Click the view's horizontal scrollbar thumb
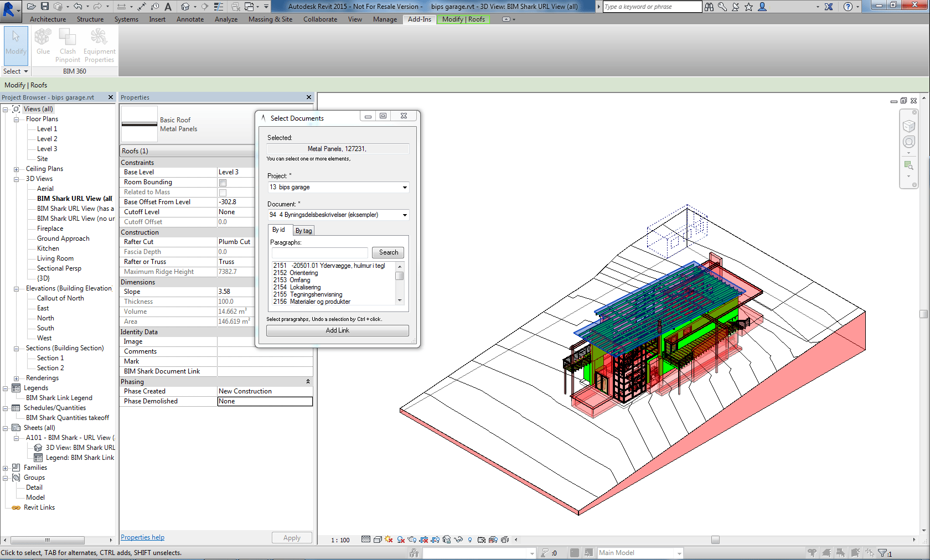The height and width of the screenshot is (560, 930). [715, 540]
